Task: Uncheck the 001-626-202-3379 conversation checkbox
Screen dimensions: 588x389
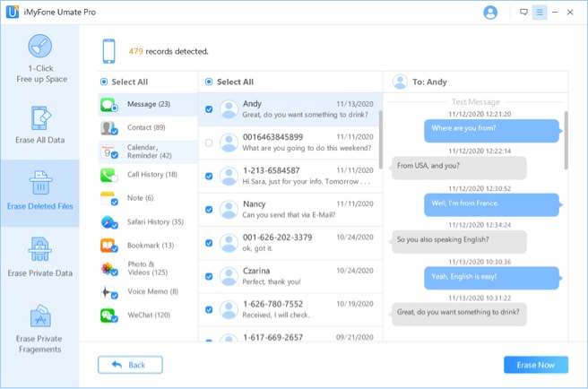Action: coord(209,243)
